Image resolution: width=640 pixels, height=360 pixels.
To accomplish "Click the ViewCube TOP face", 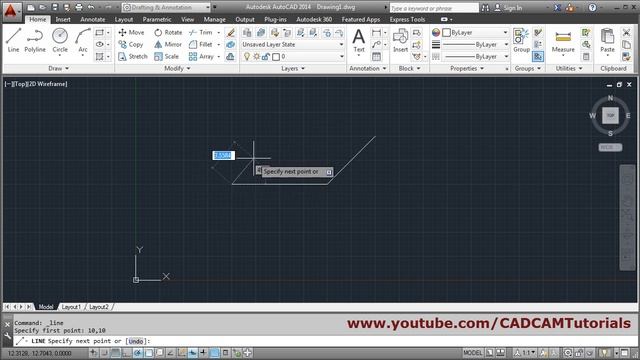I will (x=610, y=116).
